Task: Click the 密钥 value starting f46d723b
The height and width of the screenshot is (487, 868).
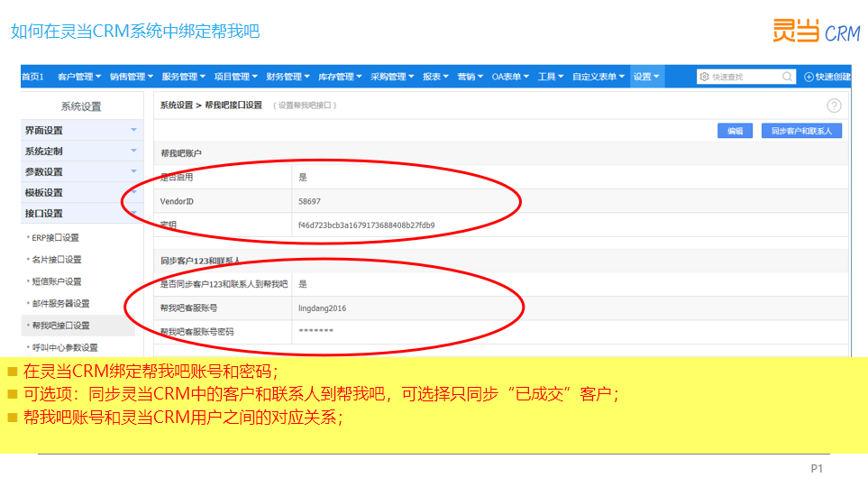Action: coord(367,225)
